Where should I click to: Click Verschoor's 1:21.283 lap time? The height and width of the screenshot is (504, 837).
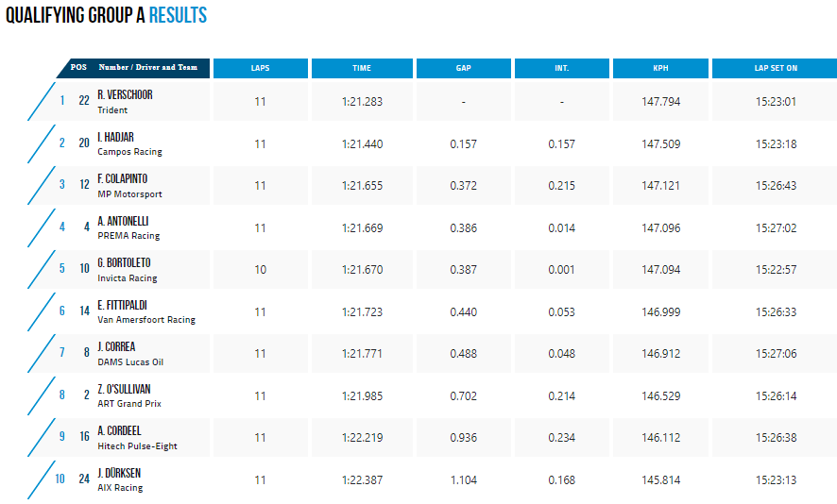coord(362,101)
